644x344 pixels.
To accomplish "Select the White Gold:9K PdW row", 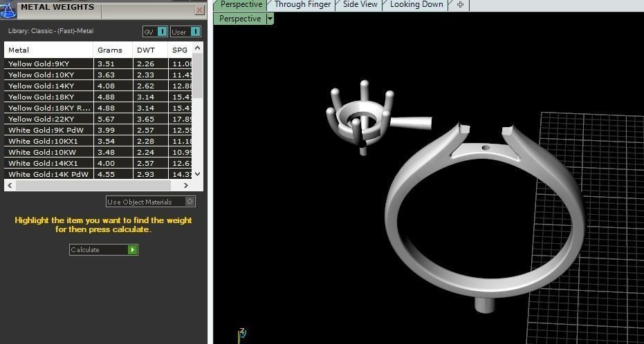I will click(x=98, y=130).
